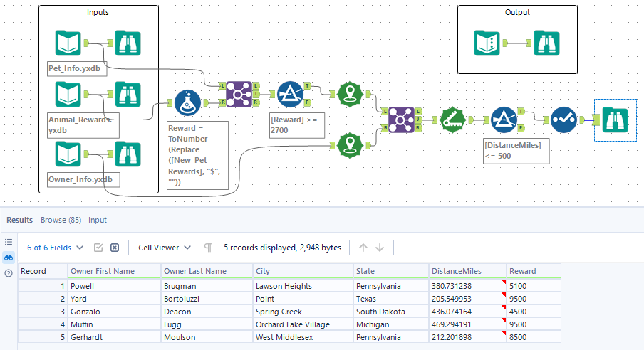The image size is (644, 350).
Task: Select the cell containing Powell
Action: click(114, 286)
